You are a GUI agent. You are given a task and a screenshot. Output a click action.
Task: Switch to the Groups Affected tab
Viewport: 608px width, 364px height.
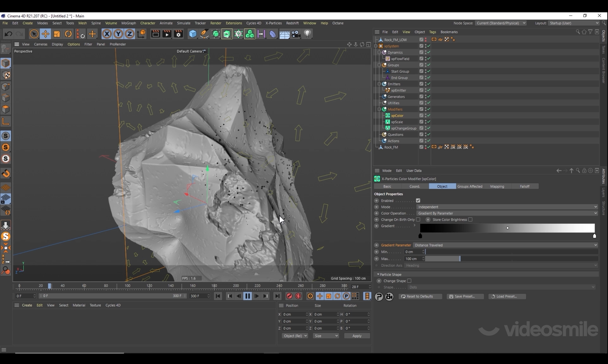[470, 186]
